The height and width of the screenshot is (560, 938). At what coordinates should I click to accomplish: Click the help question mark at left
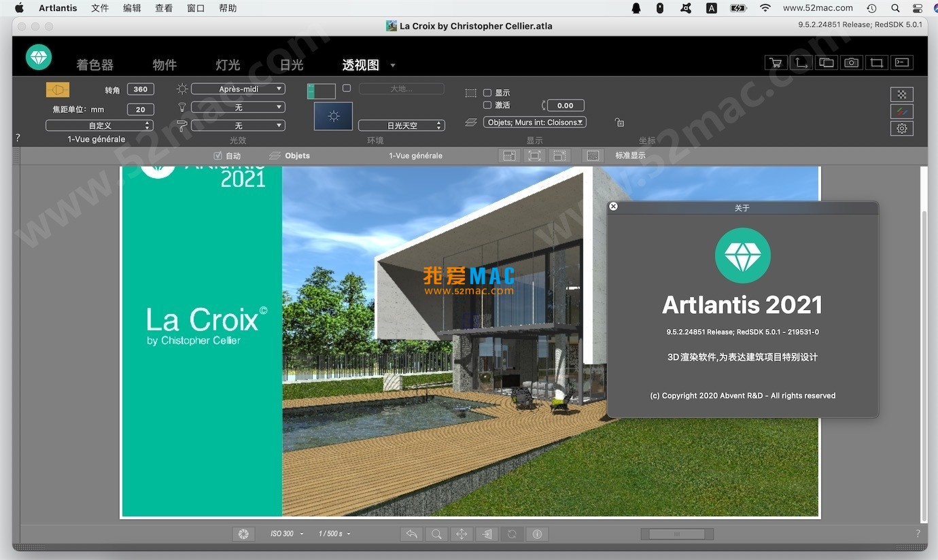point(18,137)
